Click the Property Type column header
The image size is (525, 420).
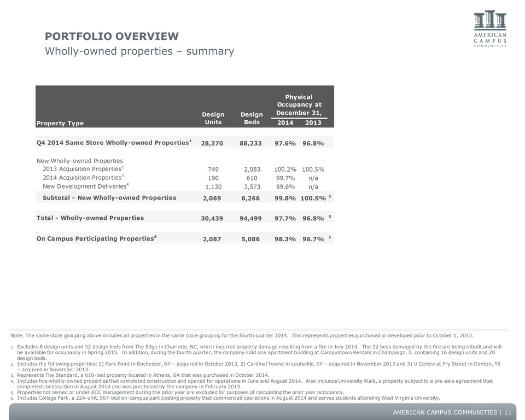pos(60,123)
